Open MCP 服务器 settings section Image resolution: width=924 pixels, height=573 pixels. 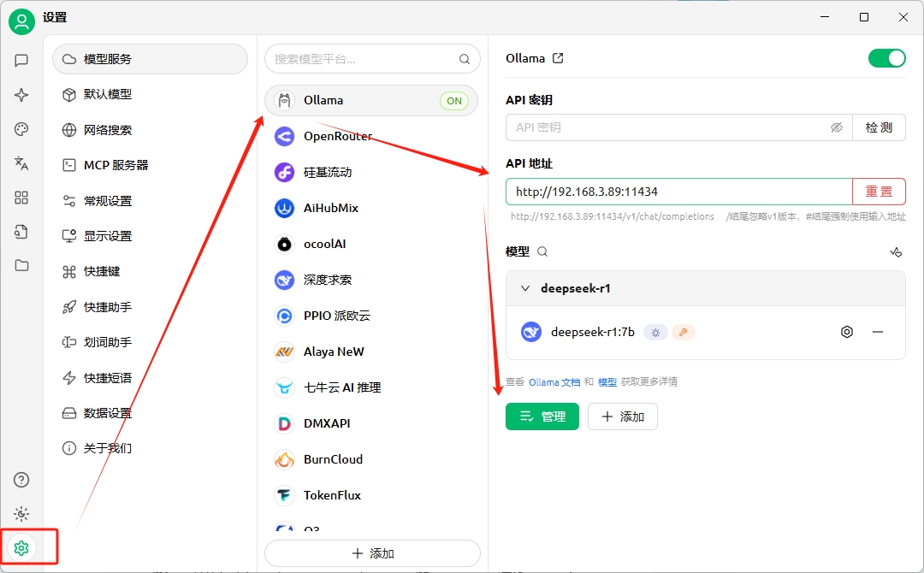(115, 165)
